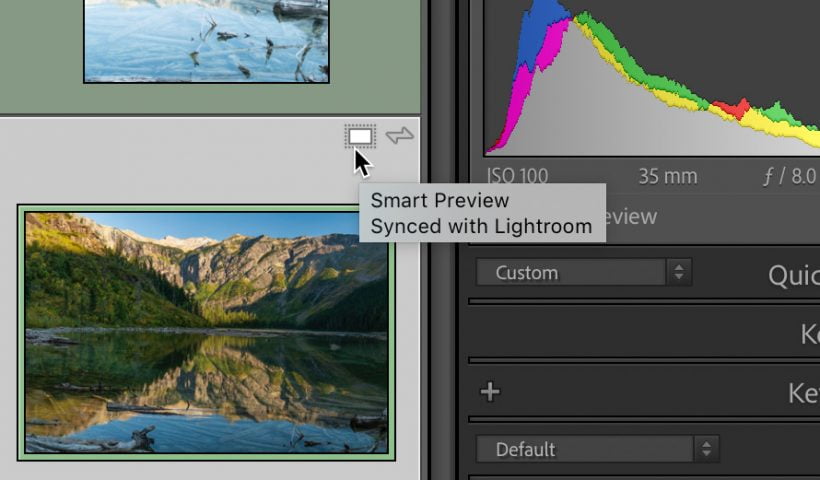The width and height of the screenshot is (820, 480).
Task: Click the 35 mm focal length readout
Action: [667, 176]
